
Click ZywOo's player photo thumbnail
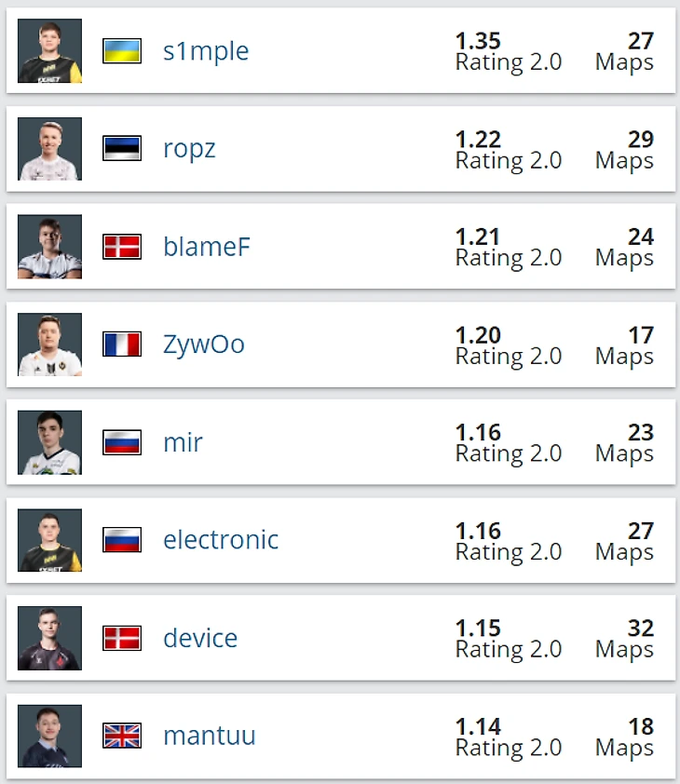49,345
